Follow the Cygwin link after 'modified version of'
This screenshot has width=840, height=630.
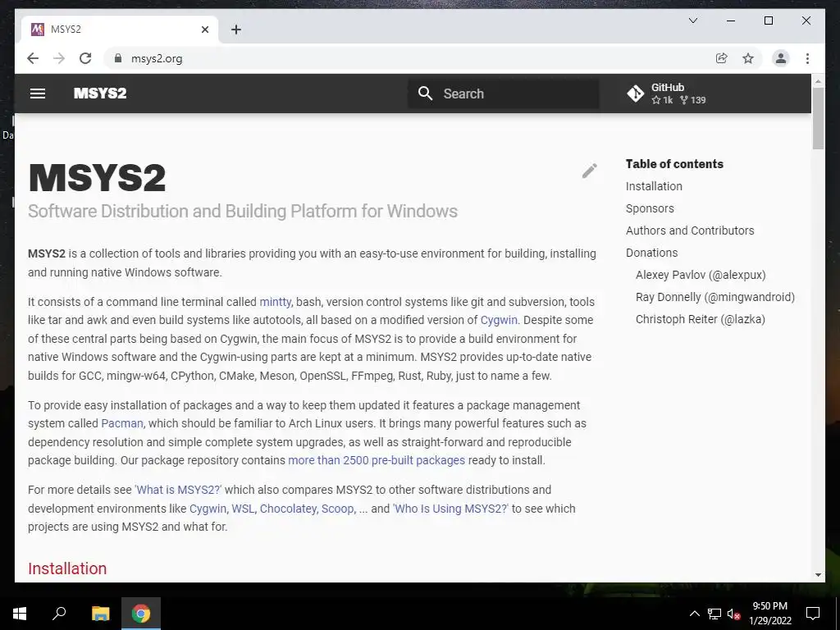pos(499,321)
